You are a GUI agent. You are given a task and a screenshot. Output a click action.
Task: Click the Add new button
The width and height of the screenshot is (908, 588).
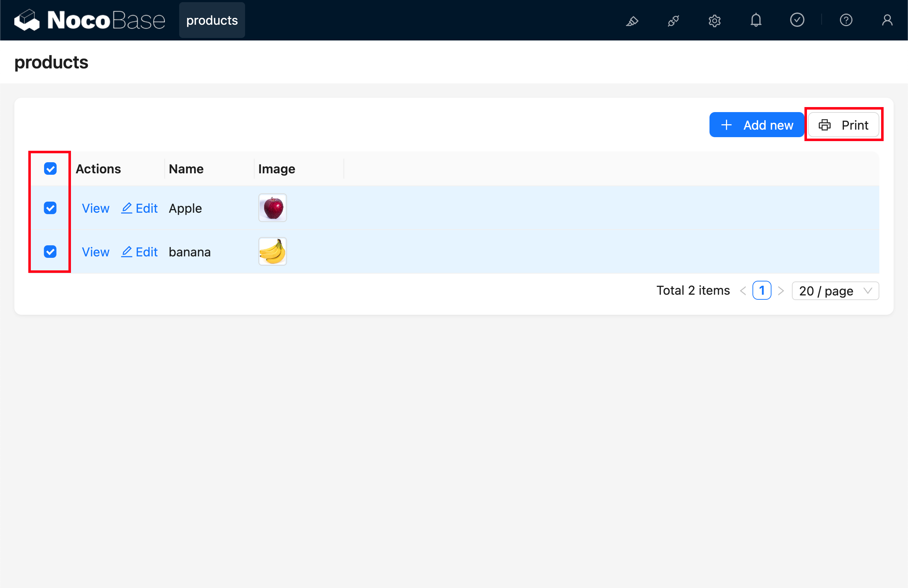pos(756,125)
